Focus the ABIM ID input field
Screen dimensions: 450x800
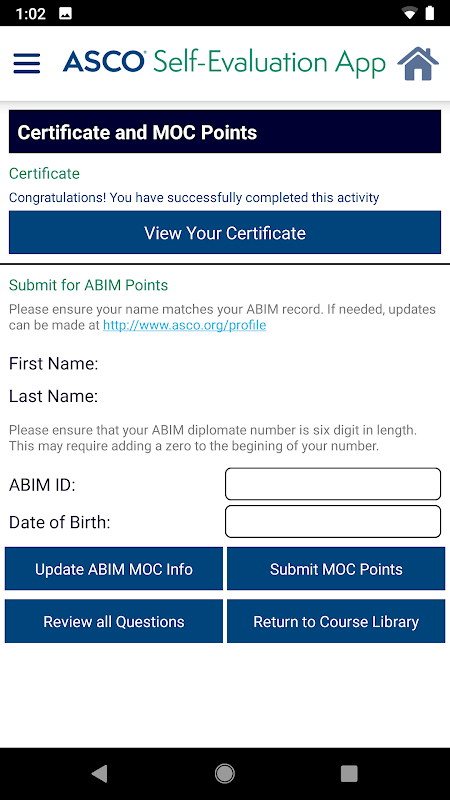point(333,484)
